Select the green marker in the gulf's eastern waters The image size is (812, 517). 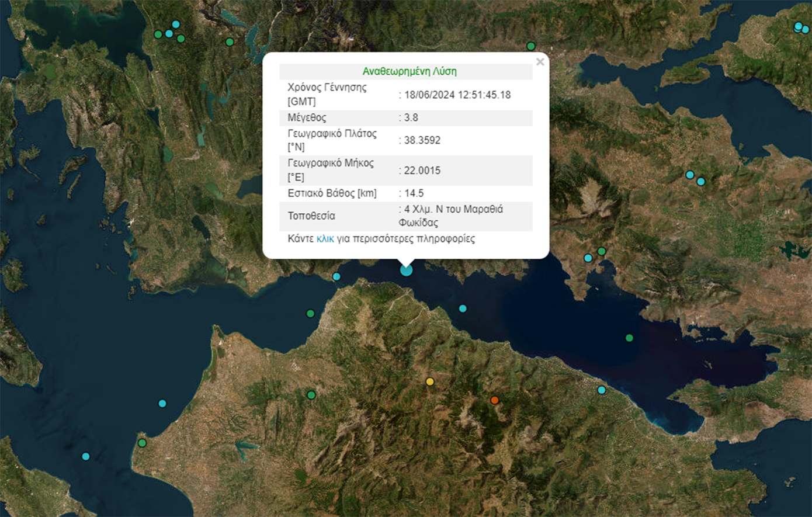pyautogui.click(x=629, y=338)
